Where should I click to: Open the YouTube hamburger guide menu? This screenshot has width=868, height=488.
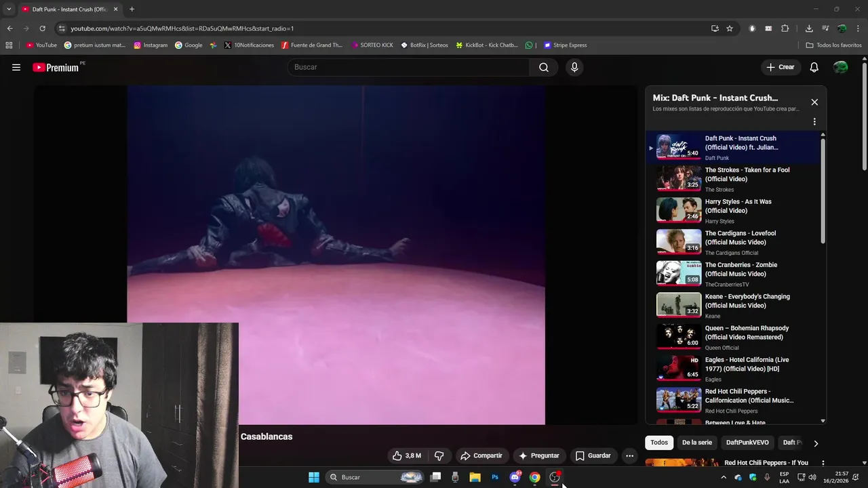click(16, 67)
